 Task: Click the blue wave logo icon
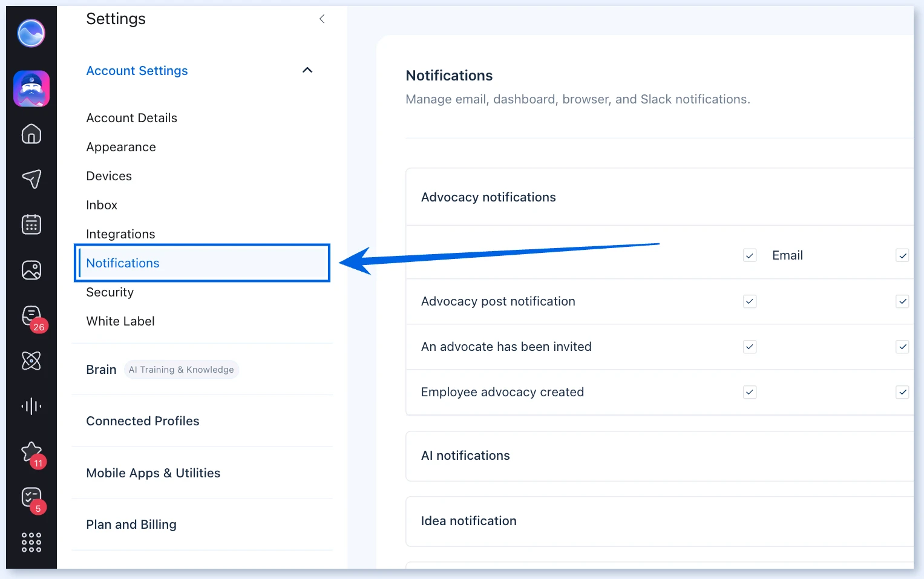coord(31,33)
